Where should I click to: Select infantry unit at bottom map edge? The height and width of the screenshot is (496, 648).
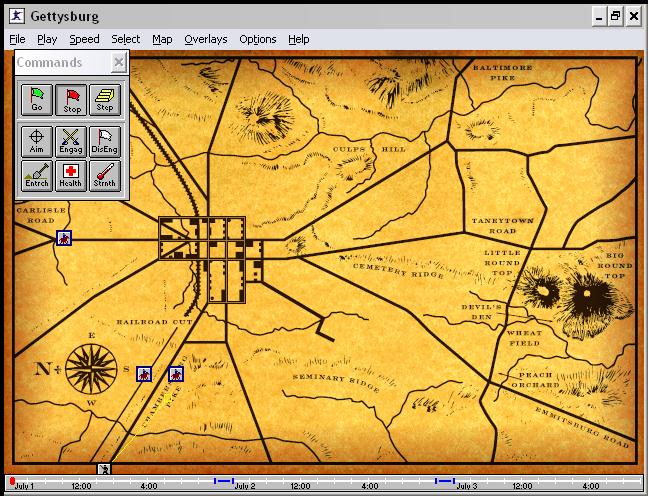coord(104,469)
